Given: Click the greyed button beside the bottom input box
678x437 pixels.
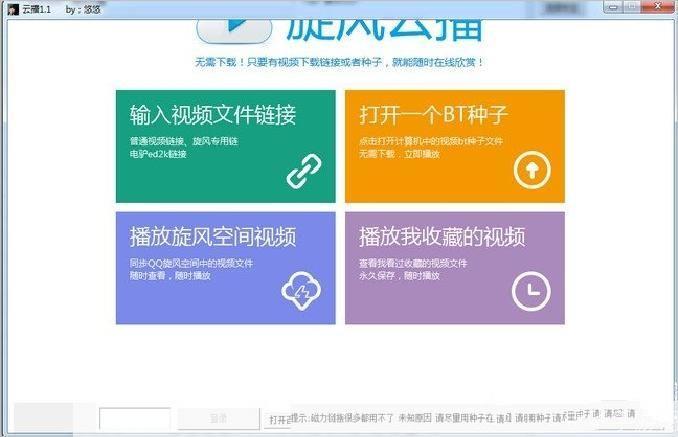Looking at the screenshot, I should 218,418.
